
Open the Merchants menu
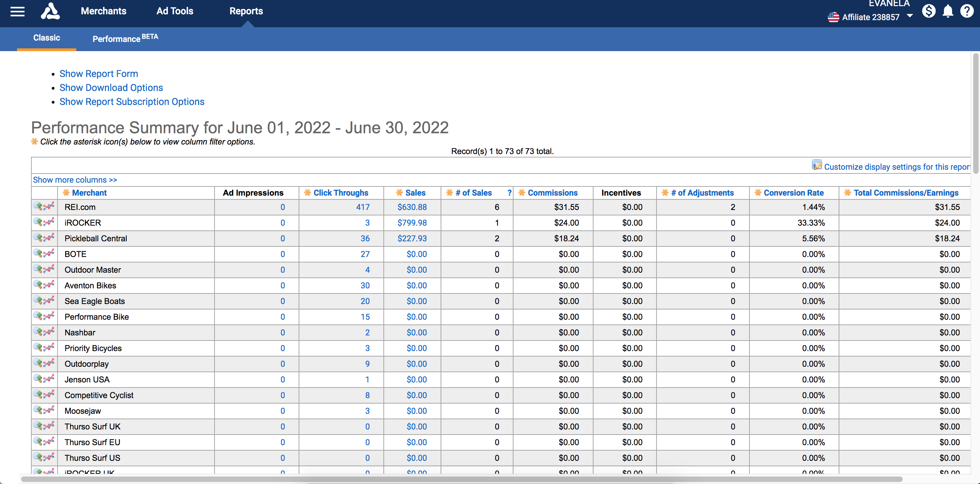coord(104,11)
